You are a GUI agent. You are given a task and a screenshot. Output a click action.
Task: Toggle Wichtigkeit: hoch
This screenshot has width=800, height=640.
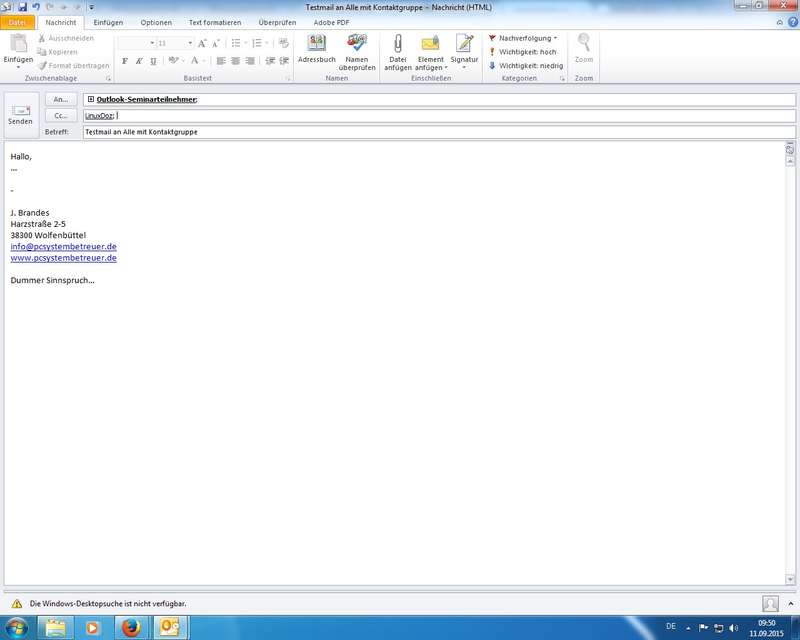[x=522, y=52]
